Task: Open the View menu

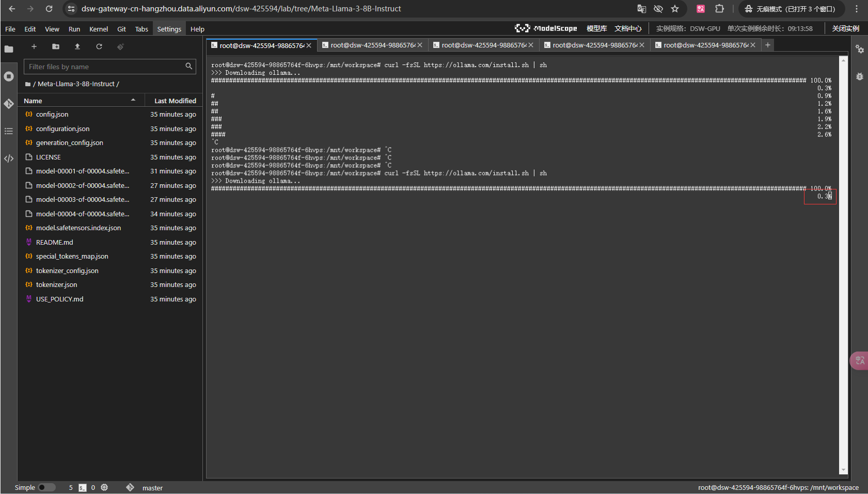Action: (52, 29)
